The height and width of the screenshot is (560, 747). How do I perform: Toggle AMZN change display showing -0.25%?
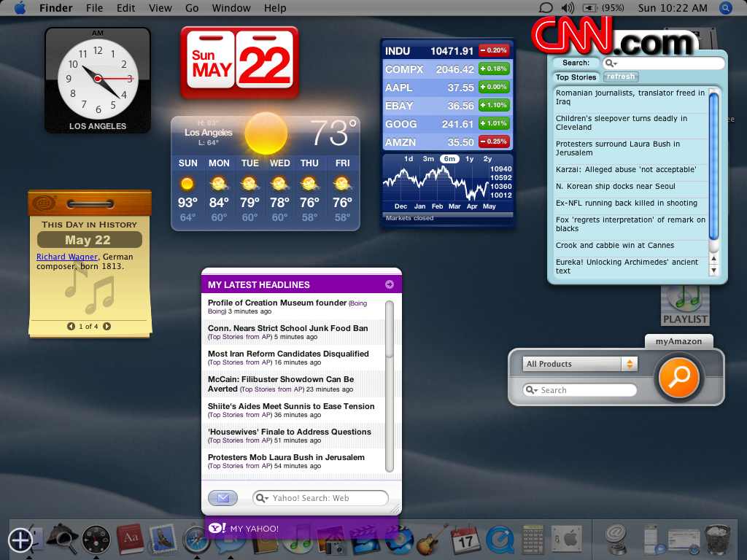(494, 141)
